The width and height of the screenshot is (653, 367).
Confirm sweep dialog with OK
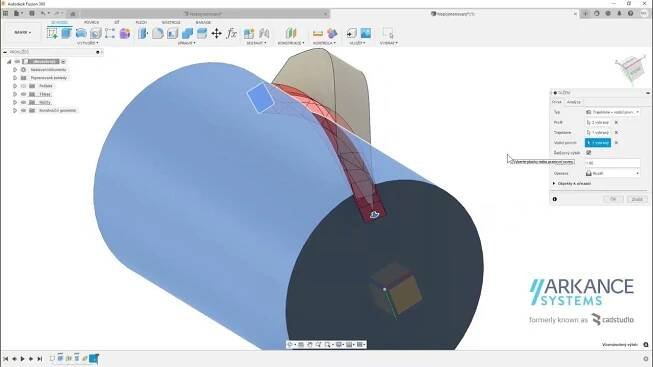(x=613, y=199)
